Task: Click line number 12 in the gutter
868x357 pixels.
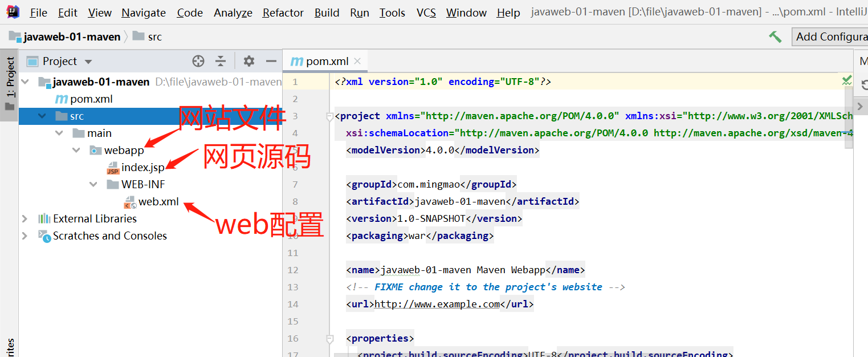Action: (x=292, y=270)
